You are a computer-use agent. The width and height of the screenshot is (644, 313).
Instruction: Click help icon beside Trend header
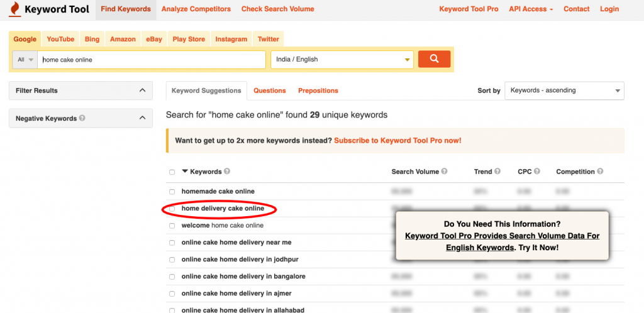pos(497,172)
